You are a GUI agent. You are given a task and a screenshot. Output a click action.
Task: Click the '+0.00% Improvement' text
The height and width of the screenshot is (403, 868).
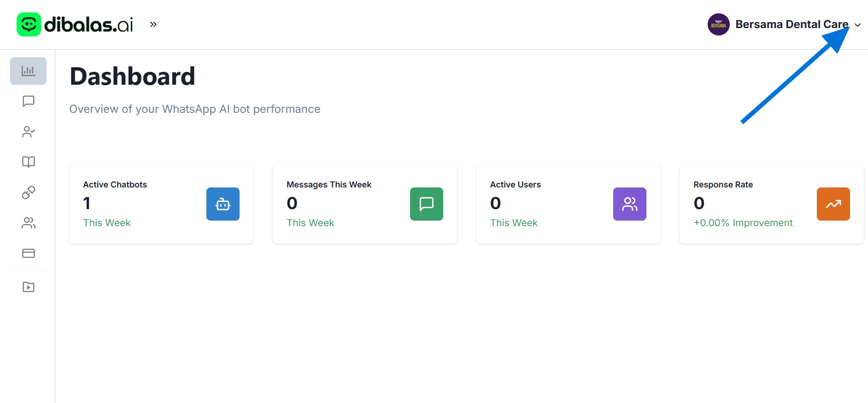(x=743, y=223)
